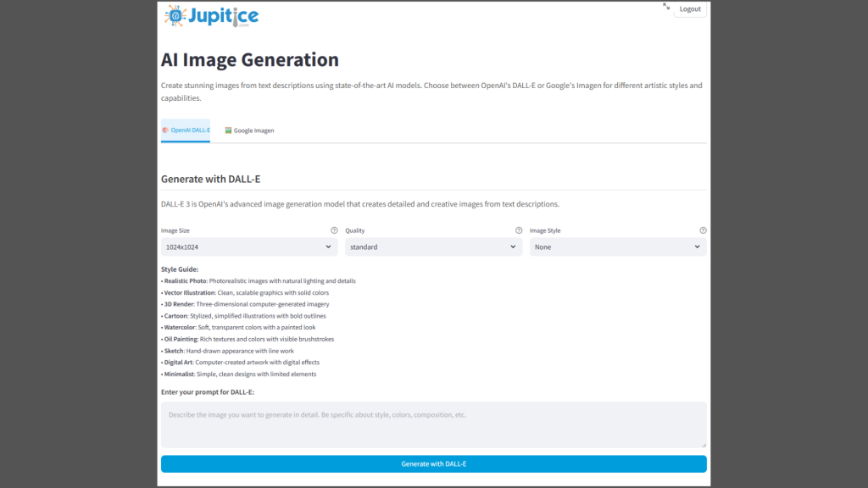868x488 pixels.
Task: Click the Minimalist style description
Action: [x=238, y=374]
